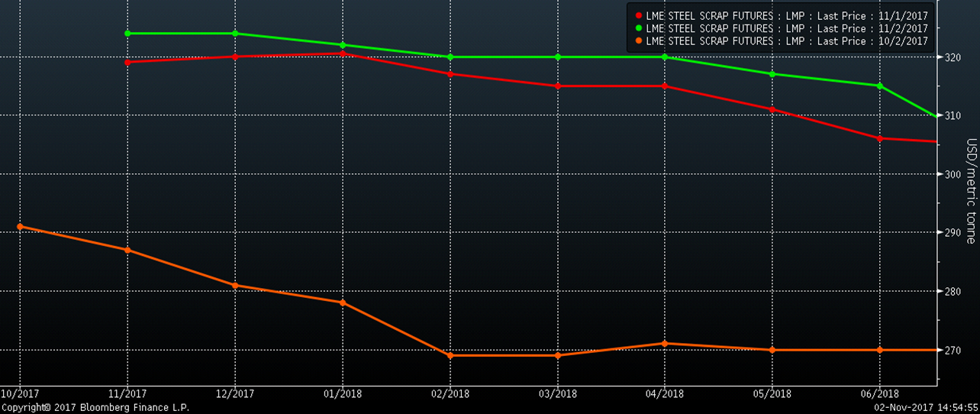Viewport: 980px width, 414px height.
Task: Click the orange legend dot for 10/2/2017
Action: click(638, 40)
